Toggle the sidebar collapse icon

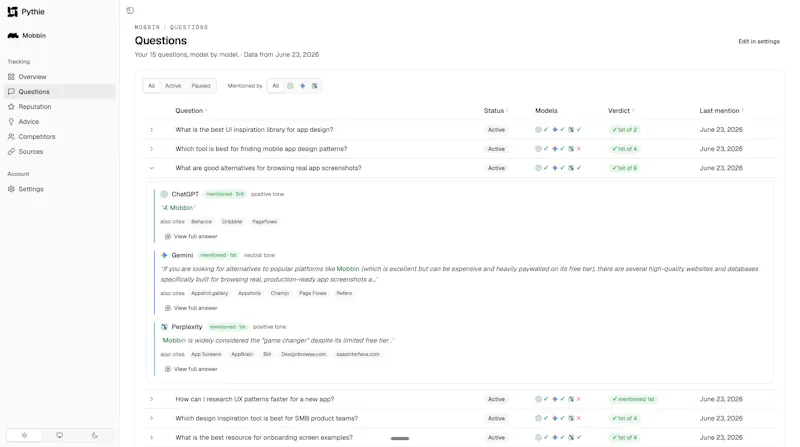click(x=130, y=11)
